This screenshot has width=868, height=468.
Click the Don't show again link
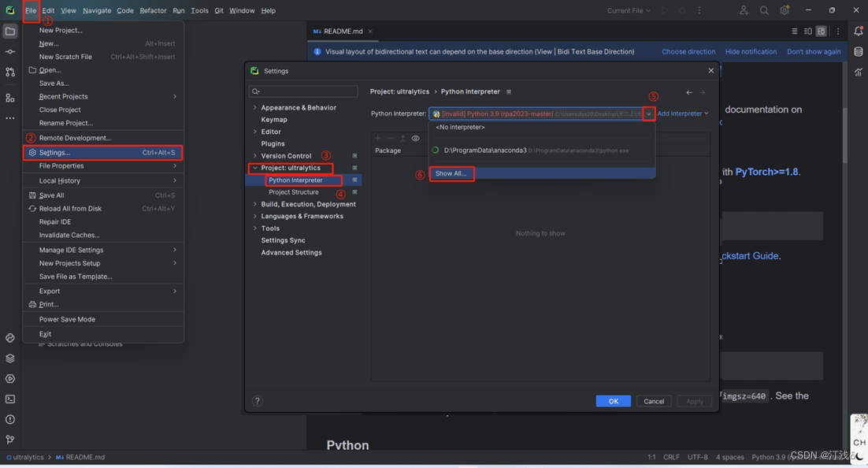[814, 51]
